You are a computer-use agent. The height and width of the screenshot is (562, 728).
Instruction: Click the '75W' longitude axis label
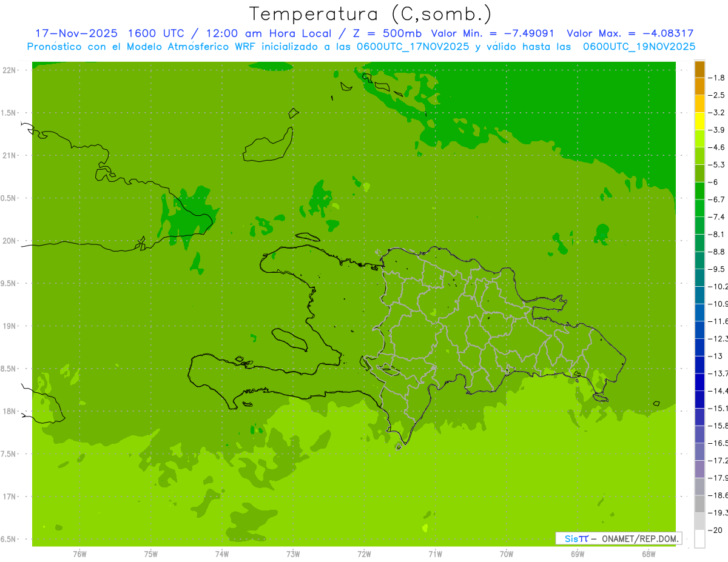tap(151, 554)
